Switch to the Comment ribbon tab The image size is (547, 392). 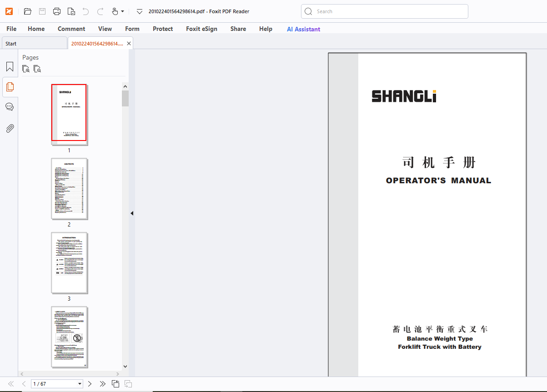click(x=71, y=29)
